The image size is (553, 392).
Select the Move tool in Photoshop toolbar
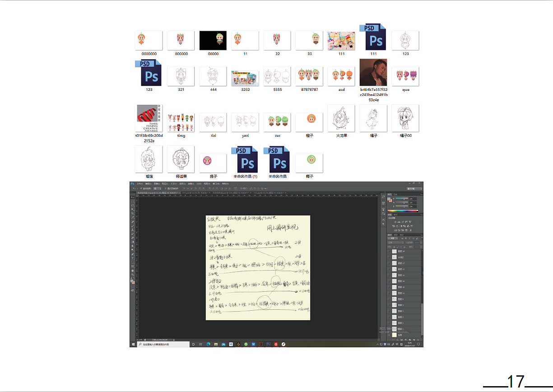point(133,197)
